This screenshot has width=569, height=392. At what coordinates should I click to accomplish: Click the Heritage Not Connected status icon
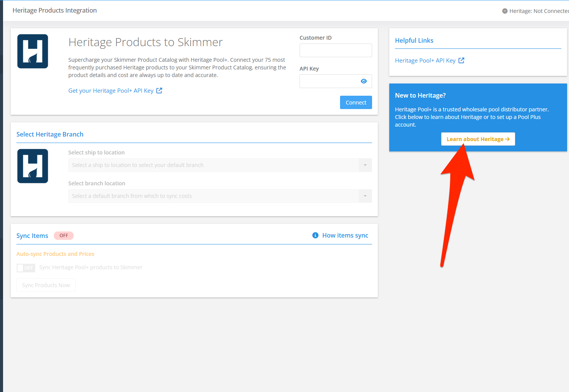coord(505,11)
